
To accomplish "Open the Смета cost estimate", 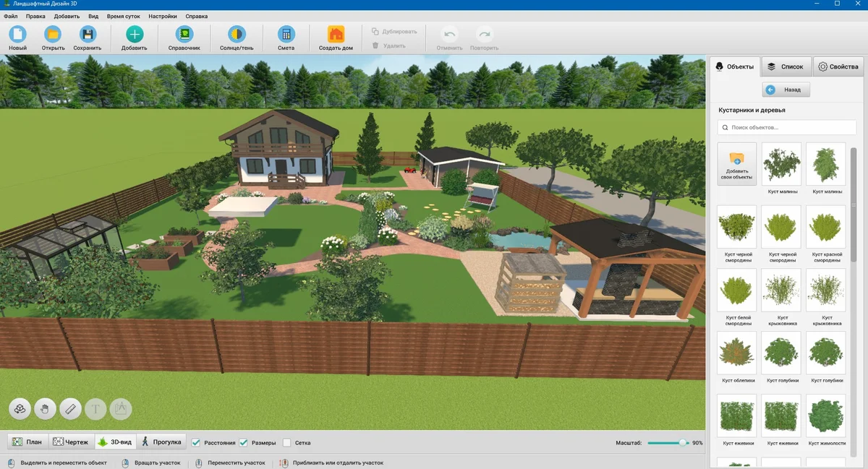I will [286, 38].
